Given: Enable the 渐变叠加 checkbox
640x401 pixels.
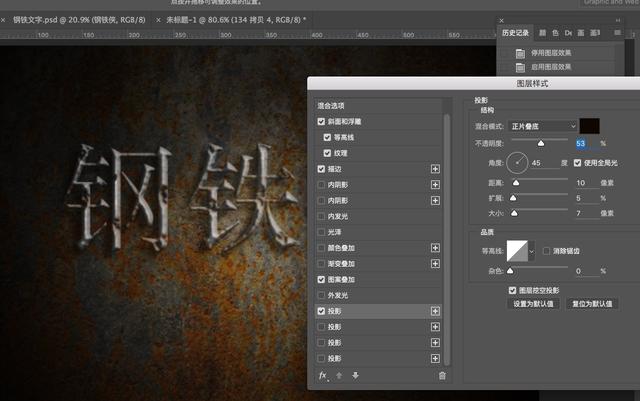Looking at the screenshot, I should tap(321, 264).
